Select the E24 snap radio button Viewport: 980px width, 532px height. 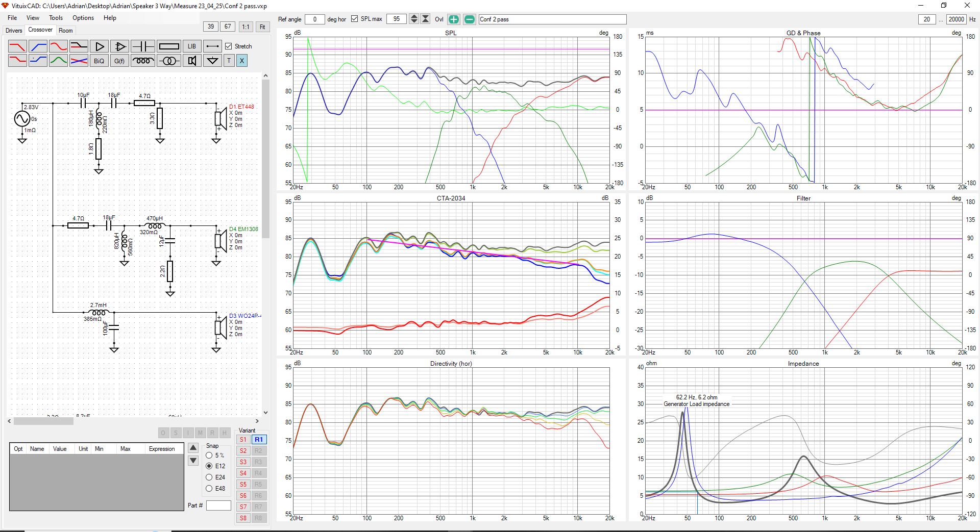(209, 477)
